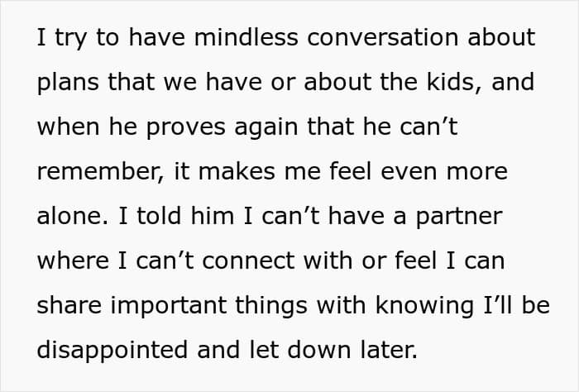
Task: Click the word "share"
Action: tap(69, 306)
